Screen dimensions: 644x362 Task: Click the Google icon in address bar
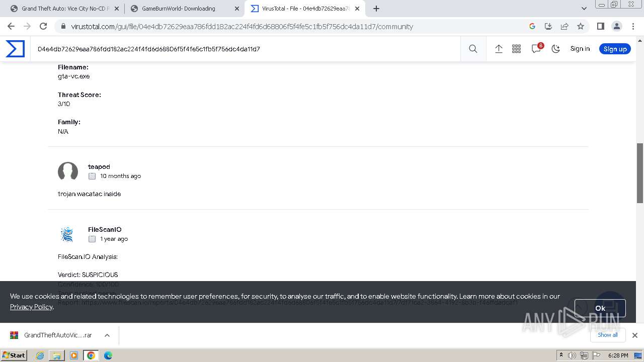coord(532,26)
